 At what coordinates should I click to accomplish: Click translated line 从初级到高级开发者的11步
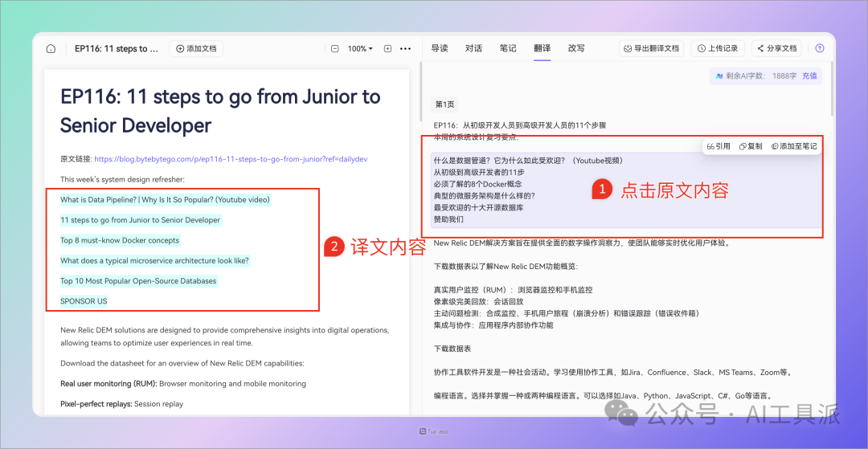pyautogui.click(x=477, y=172)
